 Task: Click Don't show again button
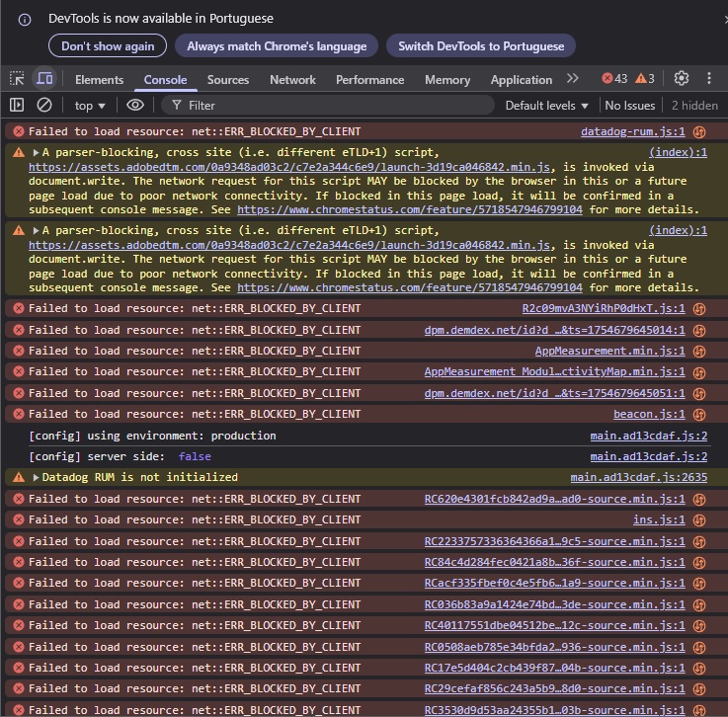[108, 46]
